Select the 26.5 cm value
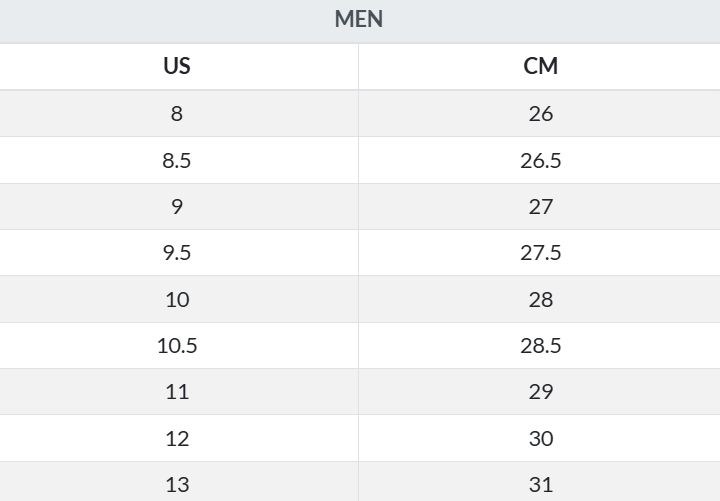Viewport: 720px width, 501px height. click(540, 160)
